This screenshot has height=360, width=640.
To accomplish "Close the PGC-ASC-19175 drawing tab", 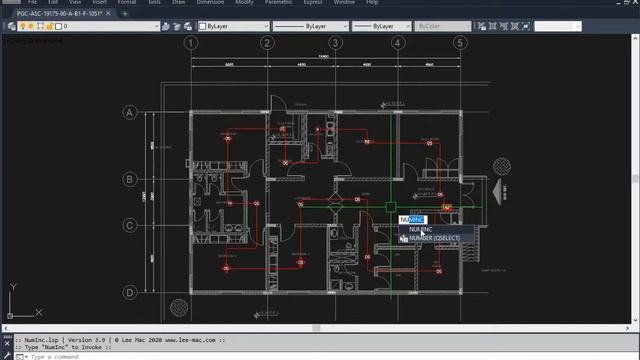I will (x=108, y=13).
